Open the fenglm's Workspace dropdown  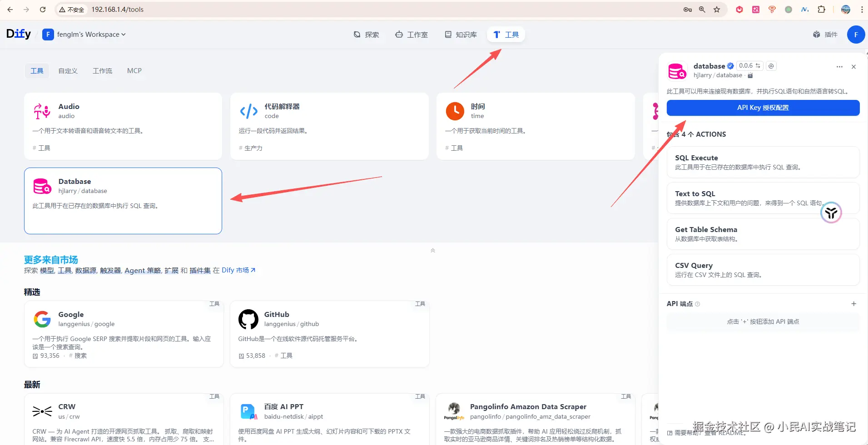click(x=84, y=35)
